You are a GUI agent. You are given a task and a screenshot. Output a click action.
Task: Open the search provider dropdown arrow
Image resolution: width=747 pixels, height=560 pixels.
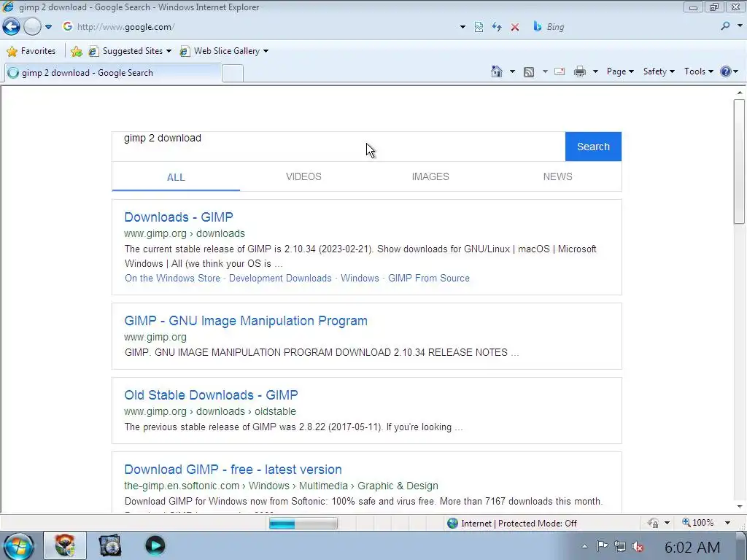tap(740, 26)
